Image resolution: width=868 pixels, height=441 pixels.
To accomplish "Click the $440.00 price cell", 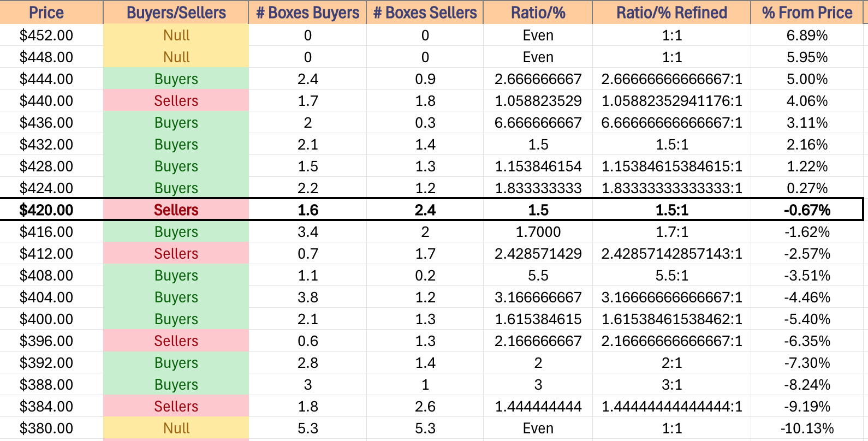I will point(51,101).
